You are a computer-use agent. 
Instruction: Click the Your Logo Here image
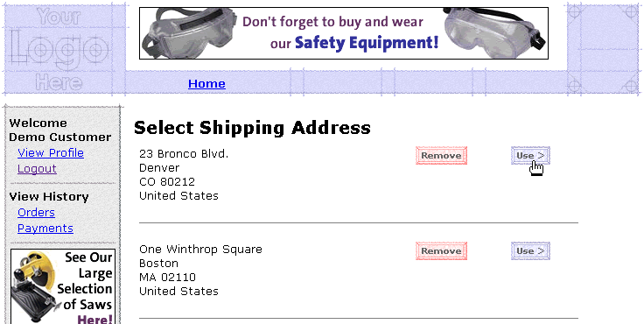[x=59, y=49]
